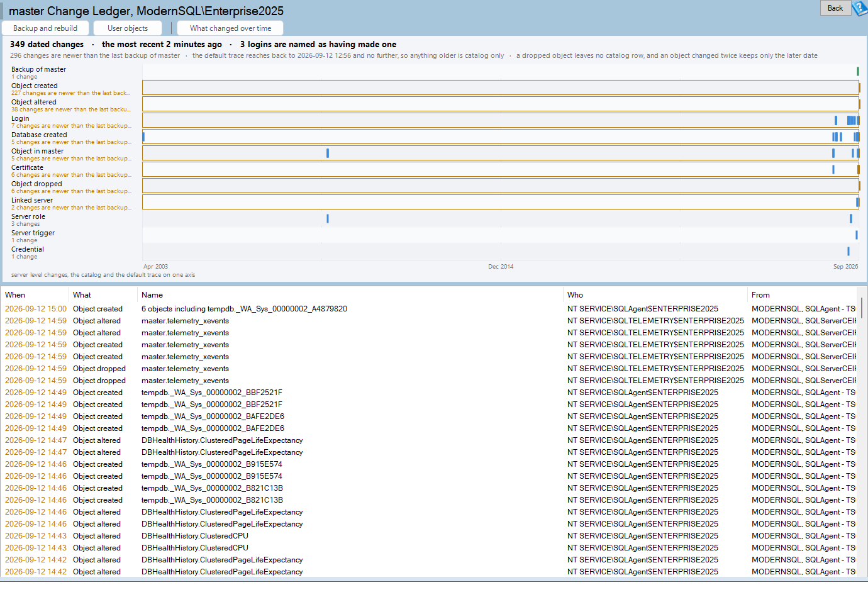Viewport: 868px width, 614px height.
Task: Select the Credential row label
Action: click(x=28, y=249)
